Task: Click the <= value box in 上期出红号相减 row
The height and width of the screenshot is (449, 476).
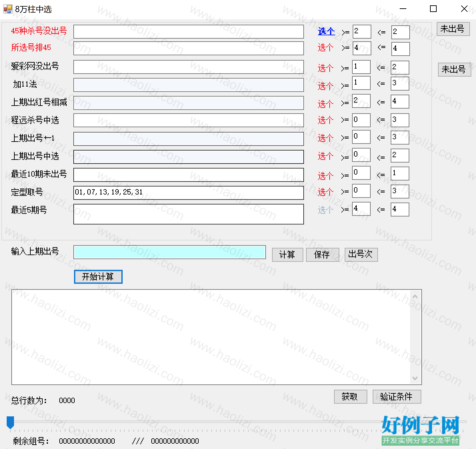Action: click(x=400, y=102)
